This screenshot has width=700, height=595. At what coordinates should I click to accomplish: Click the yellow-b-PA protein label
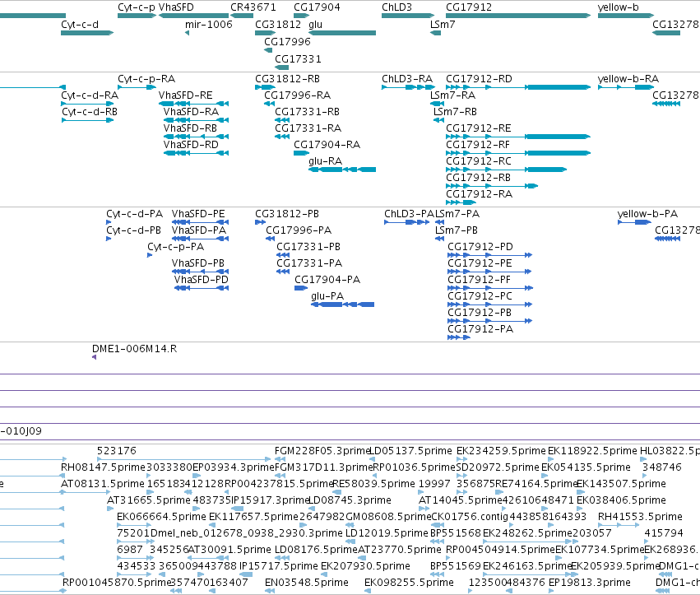tap(648, 214)
